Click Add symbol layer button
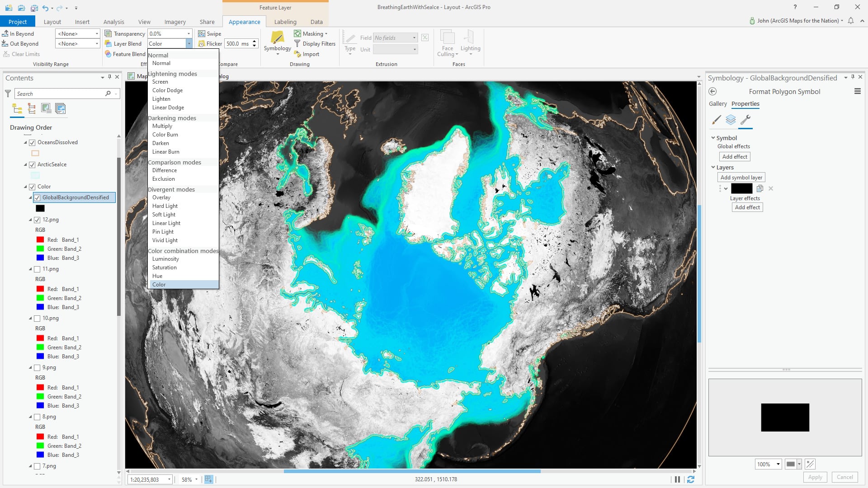 [741, 178]
